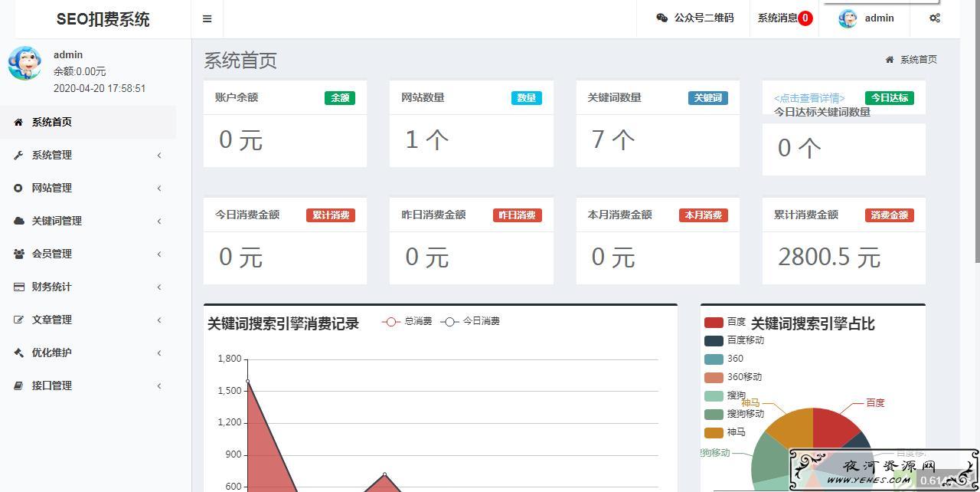Viewport: 980px width, 492px height.
Task: Click the green 余额 badge
Action: pos(340,98)
